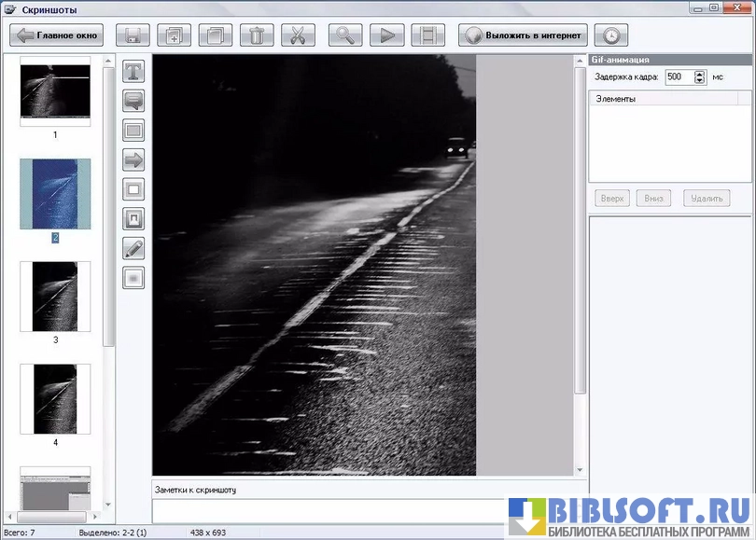Image resolution: width=756 pixels, height=540 pixels.
Task: Select the speech bubble callout tool
Action: click(x=134, y=101)
